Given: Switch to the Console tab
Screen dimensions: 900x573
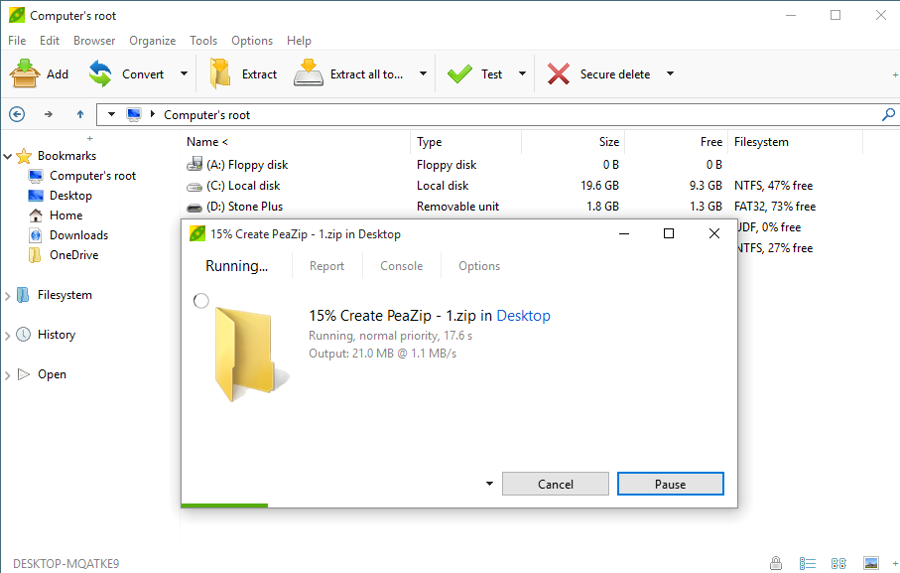Looking at the screenshot, I should pos(401,266).
